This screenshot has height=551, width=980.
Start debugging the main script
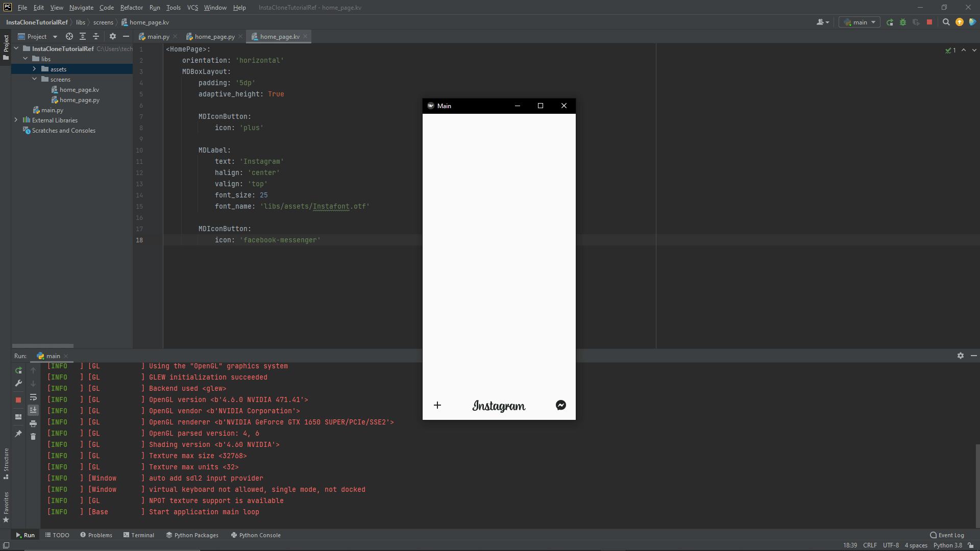coord(903,22)
